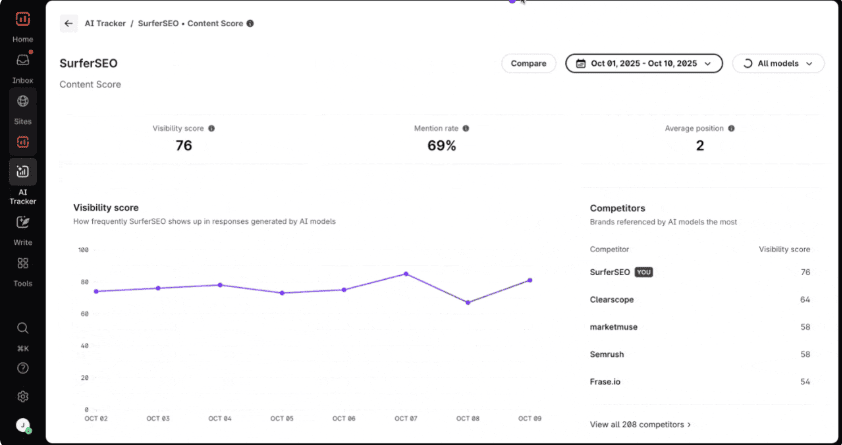Select the Frase.io competitor row
This screenshot has height=445, width=842.
point(700,382)
